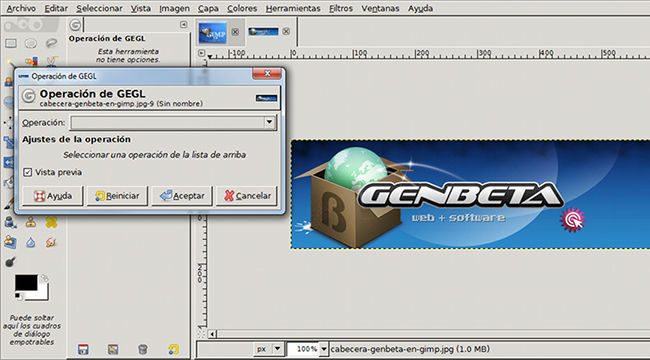650x360 pixels.
Task: Reset tool options to defaults
Action: (x=173, y=349)
